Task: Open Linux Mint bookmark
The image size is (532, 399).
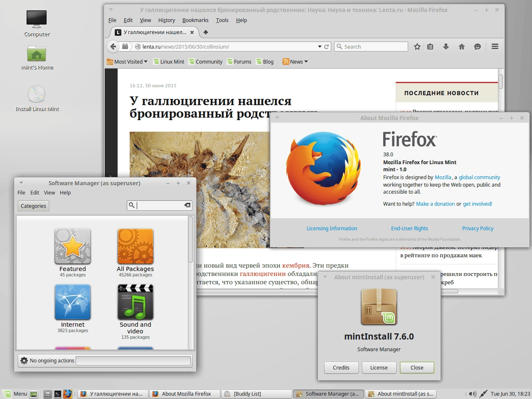Action: click(x=169, y=62)
